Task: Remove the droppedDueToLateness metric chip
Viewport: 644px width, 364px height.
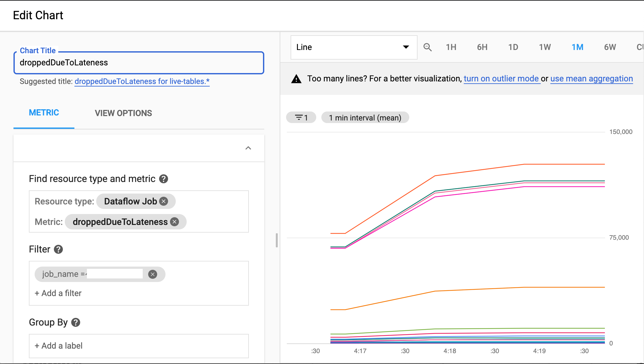Action: [174, 222]
